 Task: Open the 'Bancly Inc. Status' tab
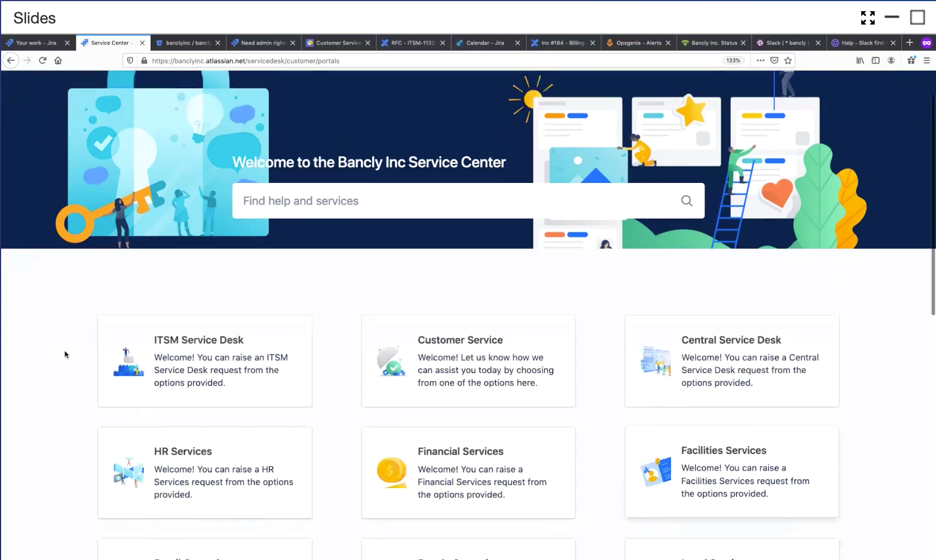coord(714,42)
